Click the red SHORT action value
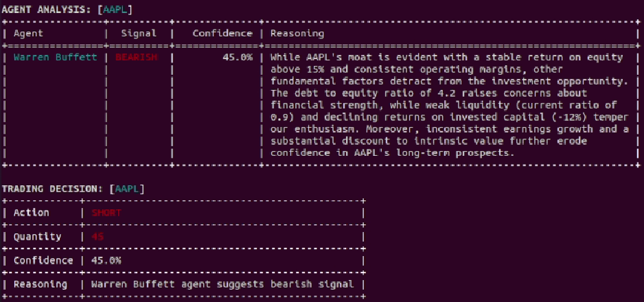Screen dimensions: 644x302 pos(106,213)
